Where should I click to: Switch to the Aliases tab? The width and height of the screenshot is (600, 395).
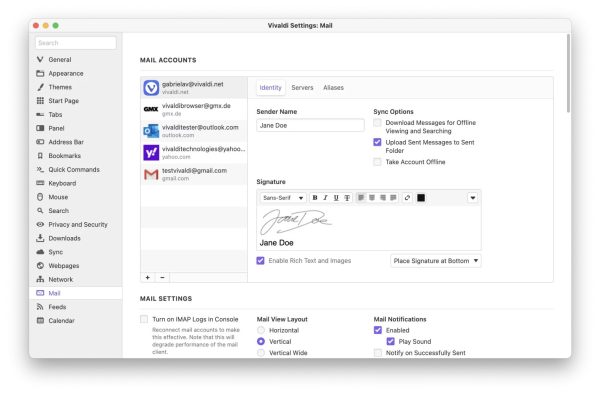pyautogui.click(x=333, y=88)
